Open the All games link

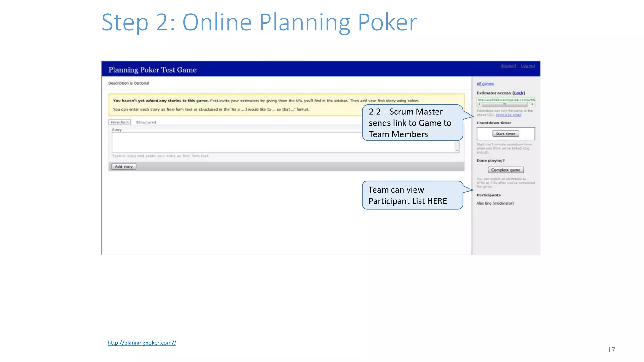[x=485, y=84]
